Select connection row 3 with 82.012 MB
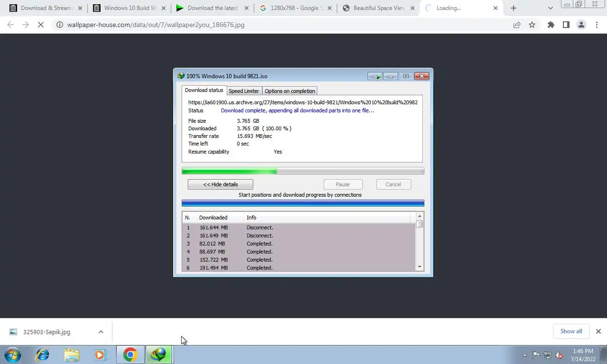This screenshot has width=607, height=364. 299,244
